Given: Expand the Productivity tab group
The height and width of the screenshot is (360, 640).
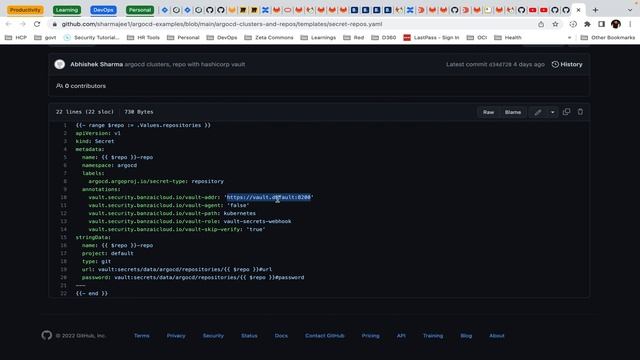Looking at the screenshot, I should pyautogui.click(x=25, y=10).
